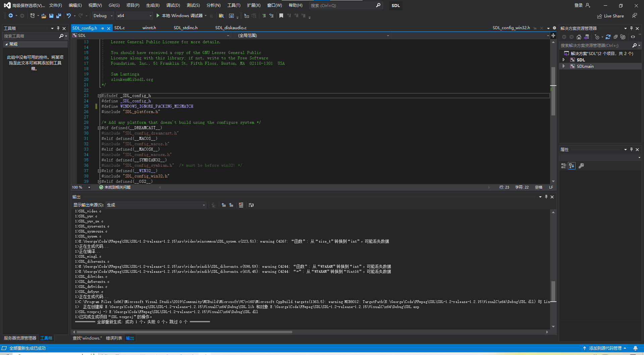Switch to the 错误列表 tab

click(x=114, y=338)
